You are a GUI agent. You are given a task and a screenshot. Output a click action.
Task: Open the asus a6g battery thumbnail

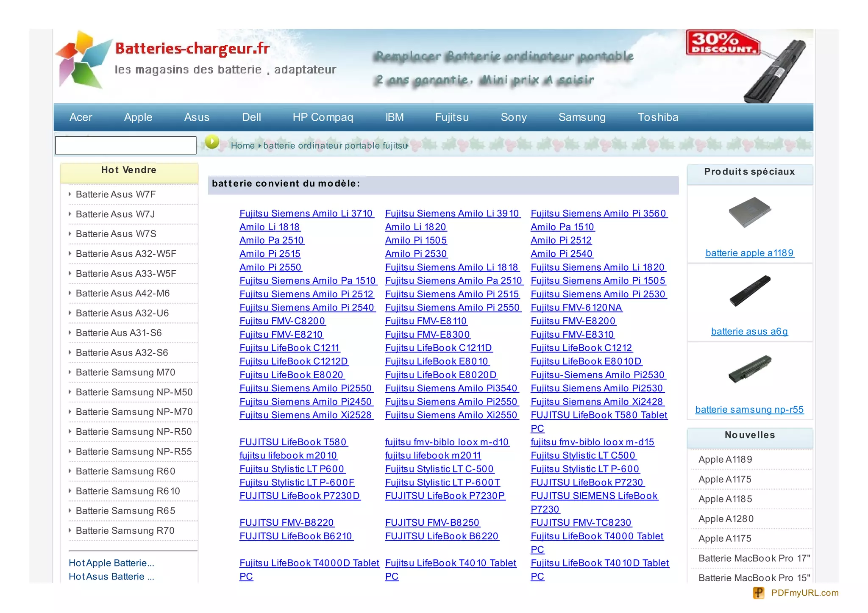(x=749, y=291)
